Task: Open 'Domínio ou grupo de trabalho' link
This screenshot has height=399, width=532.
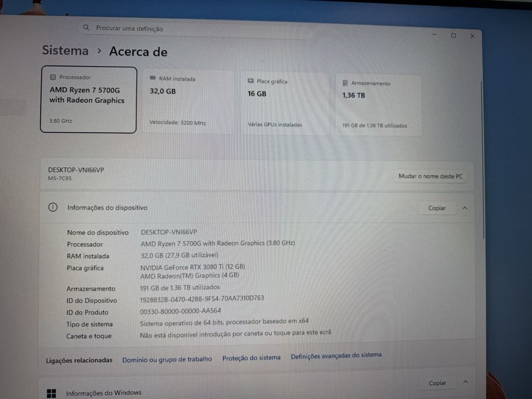Action: tap(167, 359)
